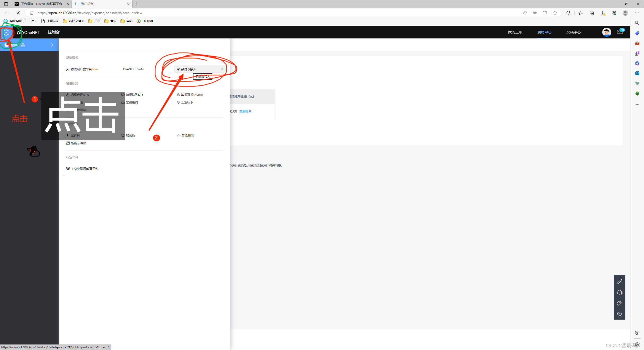The height and width of the screenshot is (350, 644).
Task: Close the 平台概览 browser tab
Action: point(68,4)
